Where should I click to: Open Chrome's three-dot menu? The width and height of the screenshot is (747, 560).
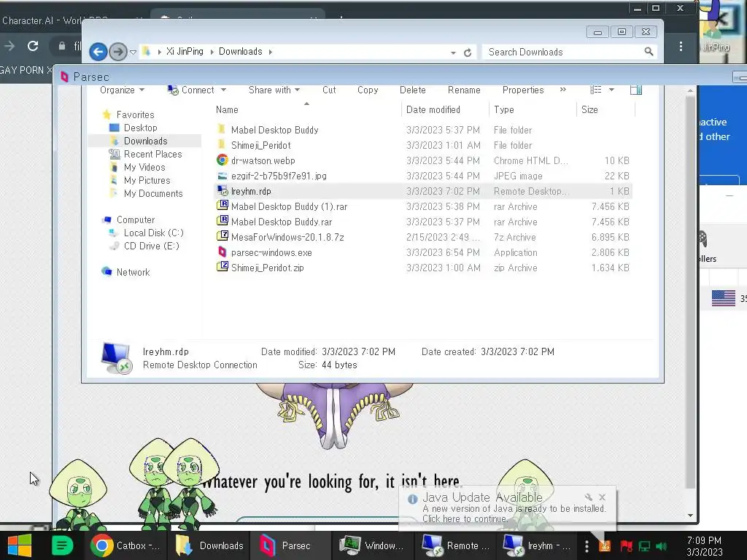(x=681, y=46)
